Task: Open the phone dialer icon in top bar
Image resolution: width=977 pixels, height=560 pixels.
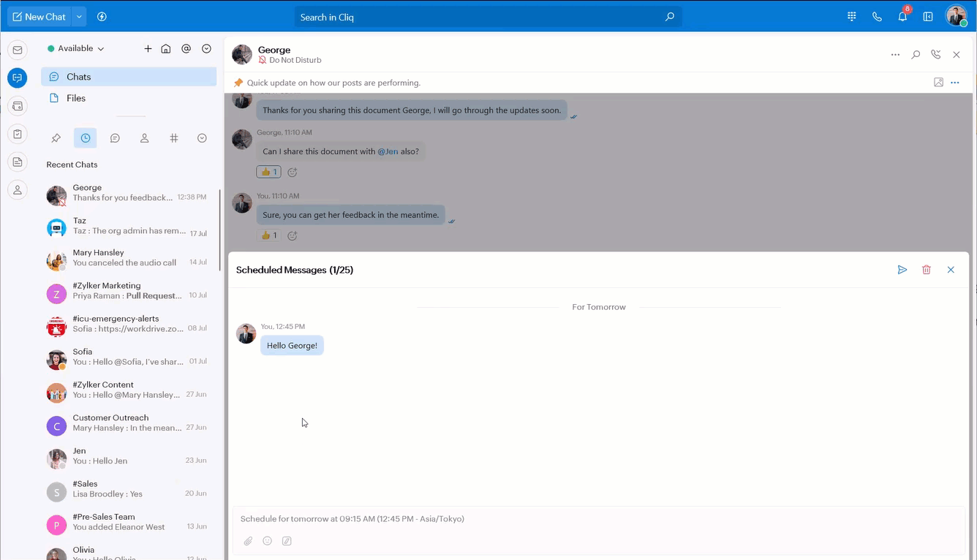Action: (x=877, y=17)
